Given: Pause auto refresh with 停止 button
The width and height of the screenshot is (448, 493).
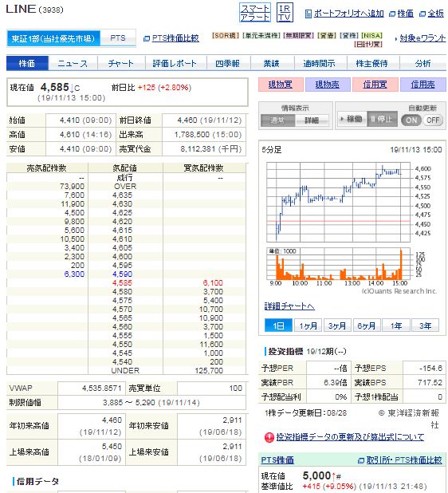Looking at the screenshot, I should (x=383, y=119).
